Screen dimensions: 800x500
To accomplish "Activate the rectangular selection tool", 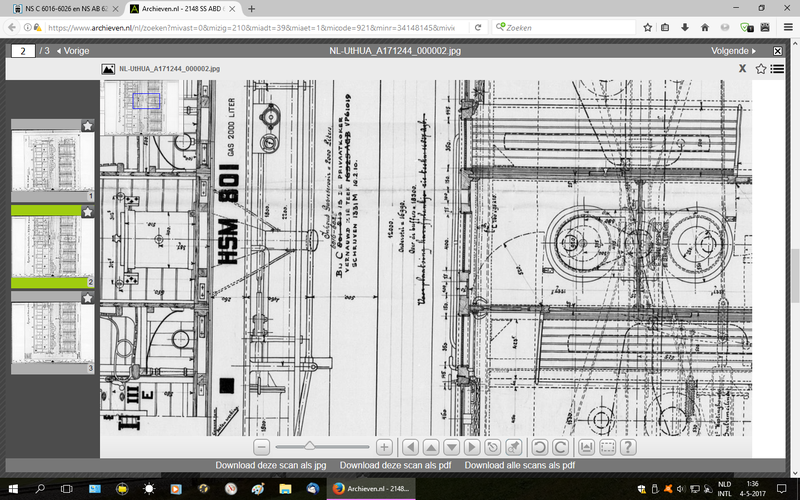I will [607, 447].
